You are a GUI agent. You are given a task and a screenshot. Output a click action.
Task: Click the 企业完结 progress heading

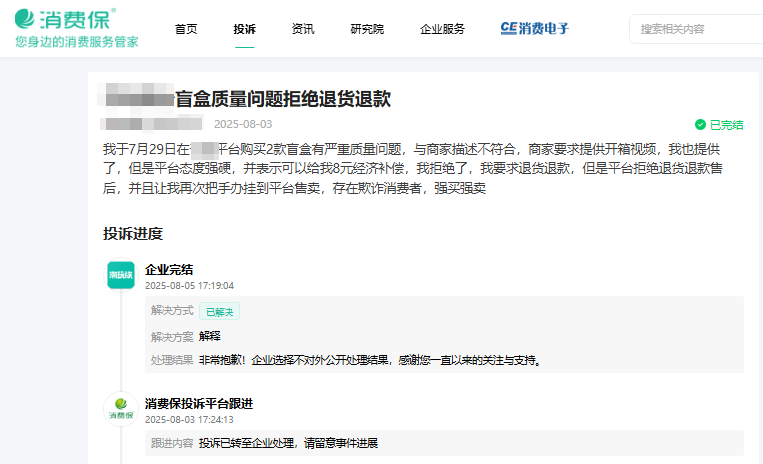coord(169,269)
